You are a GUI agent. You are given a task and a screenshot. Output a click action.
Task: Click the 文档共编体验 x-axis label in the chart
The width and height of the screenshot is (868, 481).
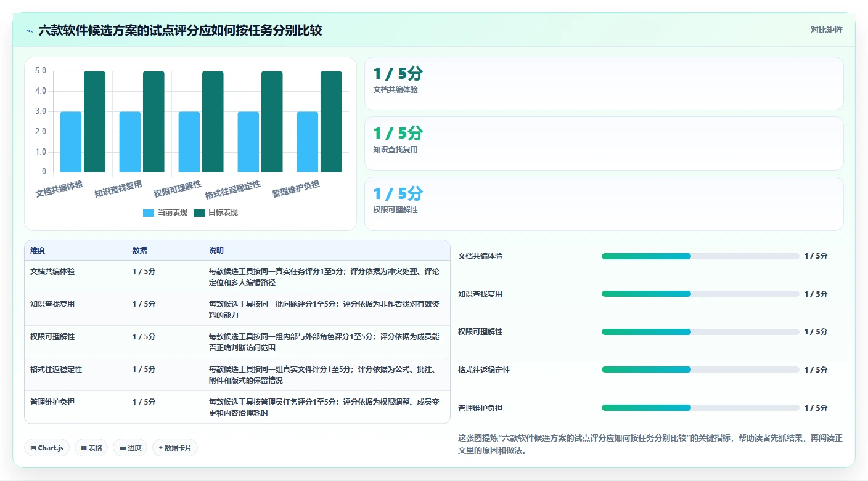click(x=59, y=188)
